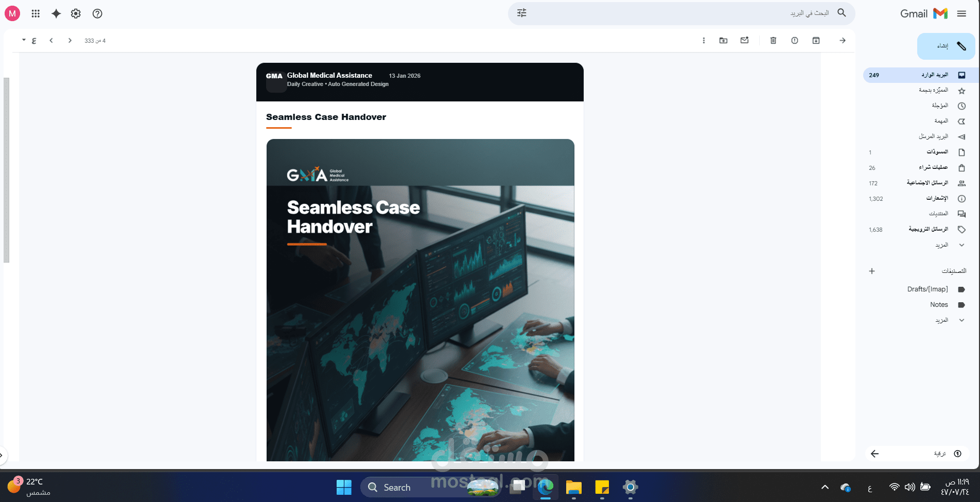980x502 pixels.
Task: Click the Global Medical Assistance sender name
Action: tap(329, 75)
